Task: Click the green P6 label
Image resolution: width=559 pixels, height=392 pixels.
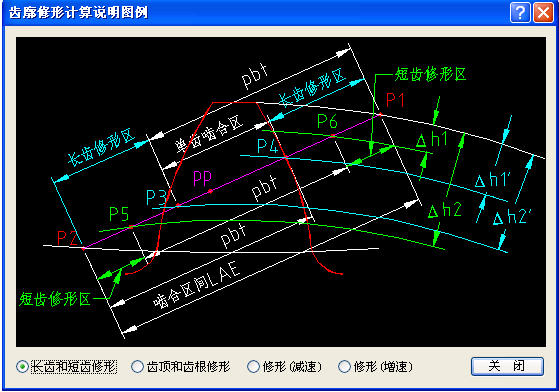Action: pos(327,121)
